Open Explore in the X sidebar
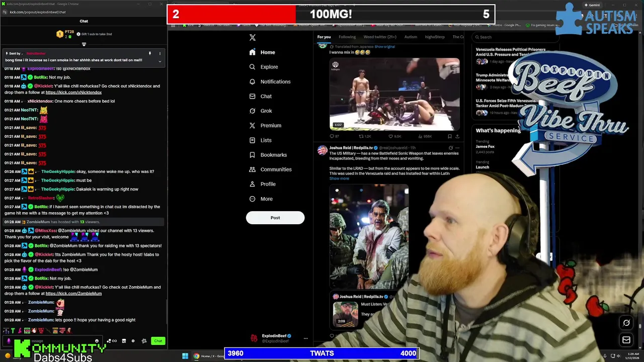The height and width of the screenshot is (362, 644). point(264,67)
